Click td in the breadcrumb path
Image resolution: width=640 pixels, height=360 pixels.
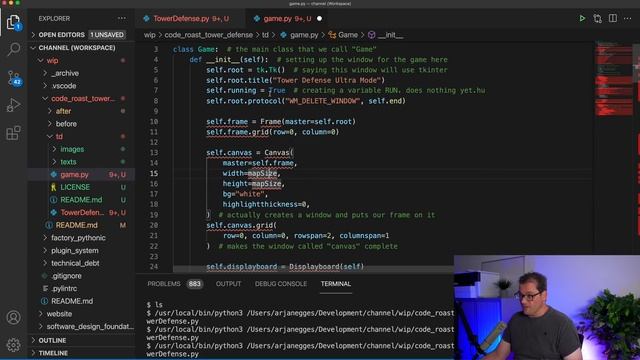point(265,35)
